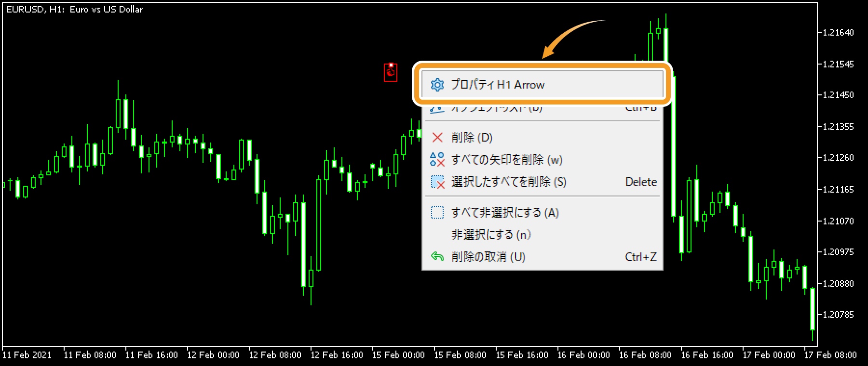868x366 pixels.
Task: Click price label 1.20975 on price axis
Action: point(838,252)
